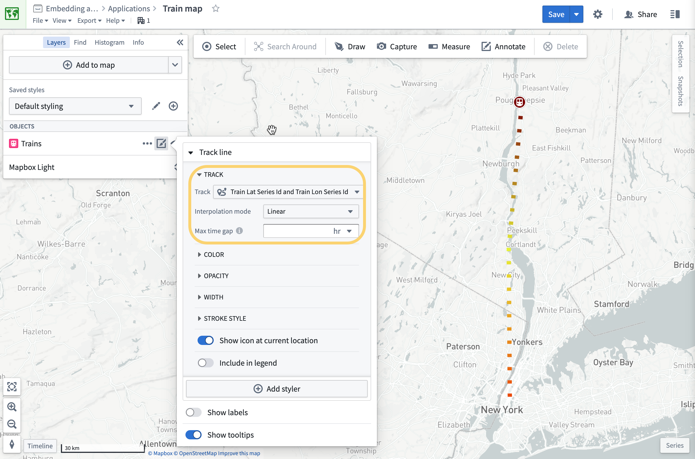
Task: Activate the Measure tool
Action: point(449,47)
